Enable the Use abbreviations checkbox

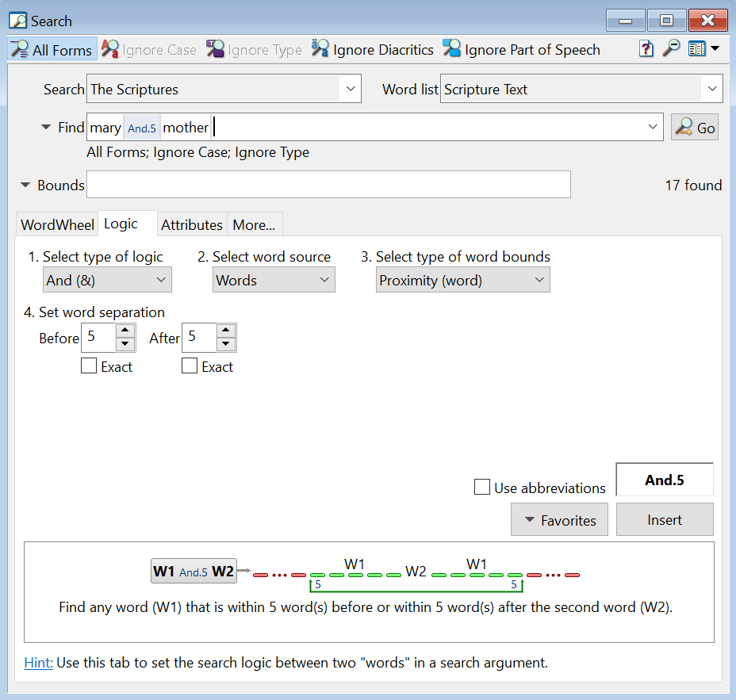click(x=481, y=488)
